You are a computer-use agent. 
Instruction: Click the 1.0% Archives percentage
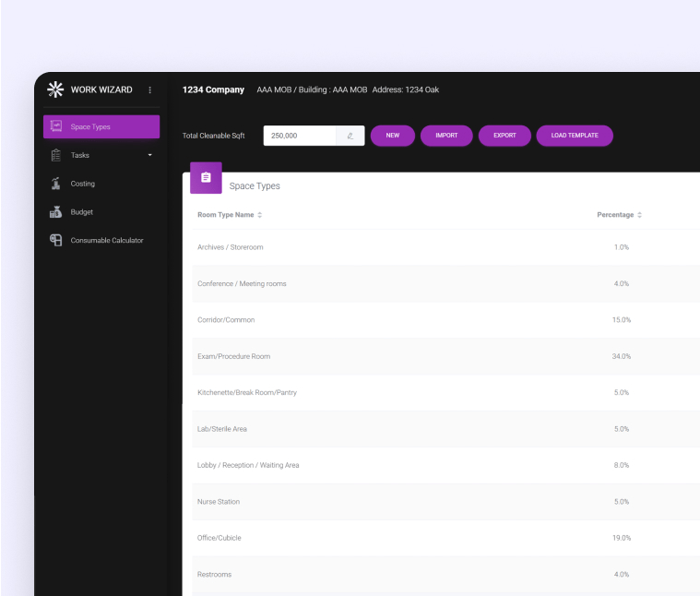[x=622, y=247]
